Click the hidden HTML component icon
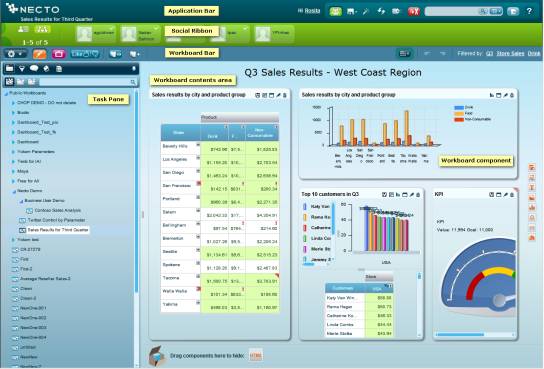Screen dimensions: 544x369 256,355
